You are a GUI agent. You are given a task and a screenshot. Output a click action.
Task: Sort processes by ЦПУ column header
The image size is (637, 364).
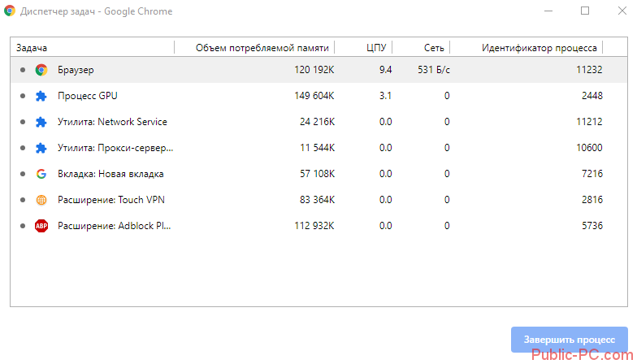[375, 48]
